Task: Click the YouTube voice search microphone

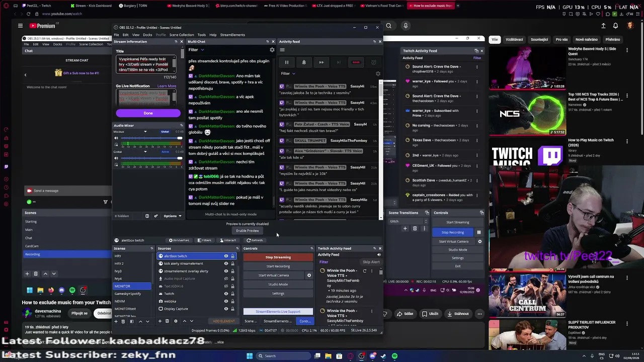Action: 406,26
